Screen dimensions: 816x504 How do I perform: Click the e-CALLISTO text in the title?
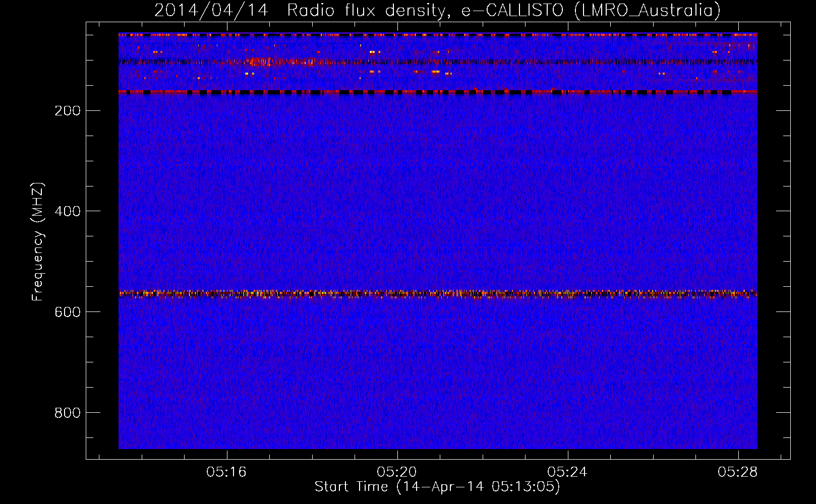point(512,11)
